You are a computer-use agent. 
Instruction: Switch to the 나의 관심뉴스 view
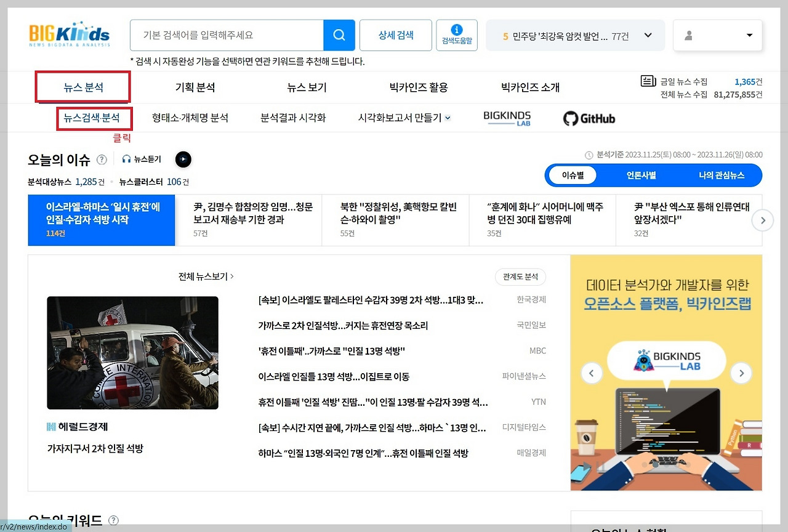tap(722, 175)
